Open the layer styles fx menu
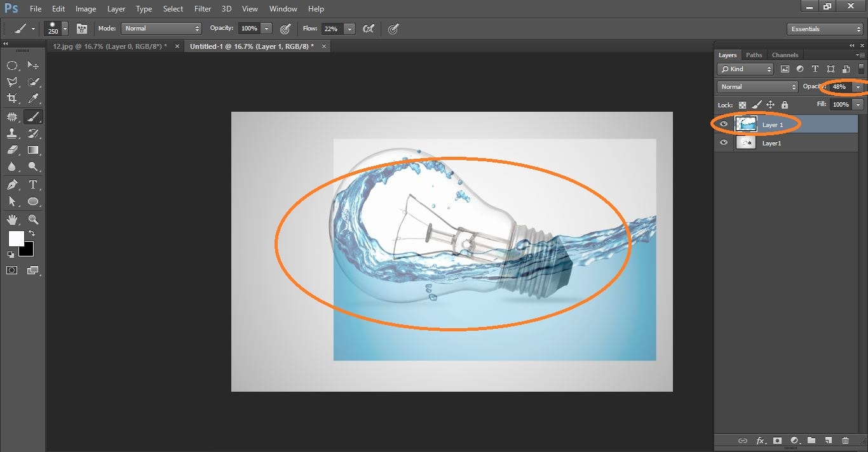The image size is (868, 452). click(760, 441)
